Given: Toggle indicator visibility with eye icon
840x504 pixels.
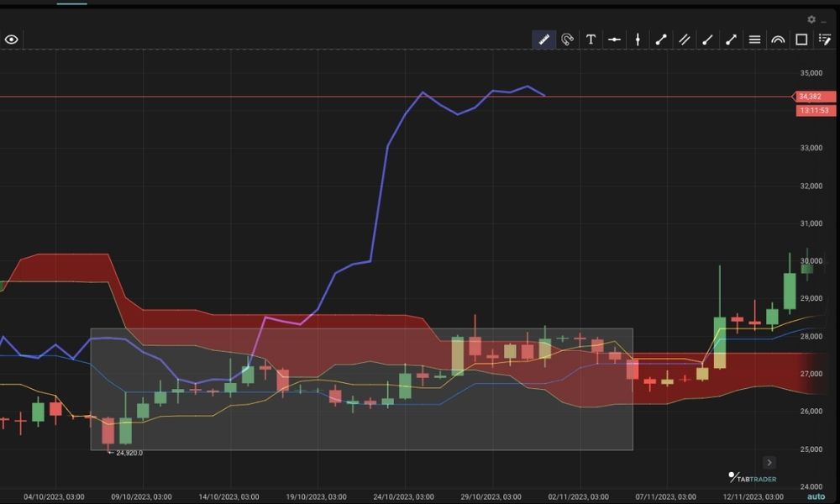Looking at the screenshot, I should tap(12, 39).
